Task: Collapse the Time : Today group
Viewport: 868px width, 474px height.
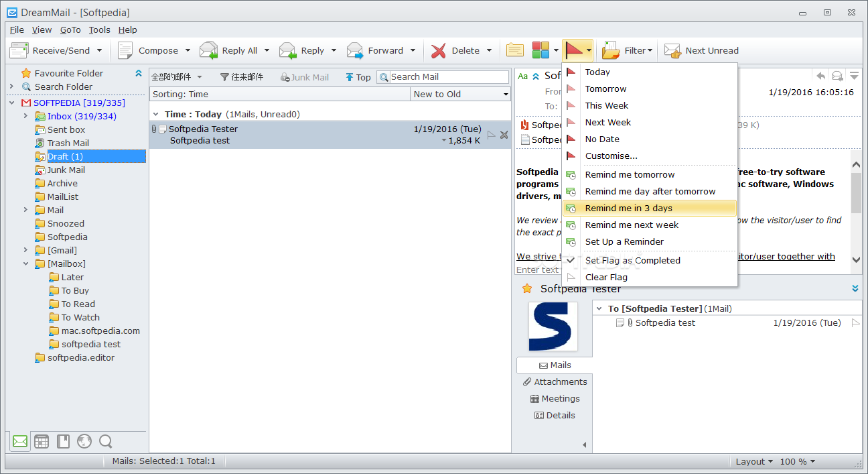Action: tap(155, 114)
